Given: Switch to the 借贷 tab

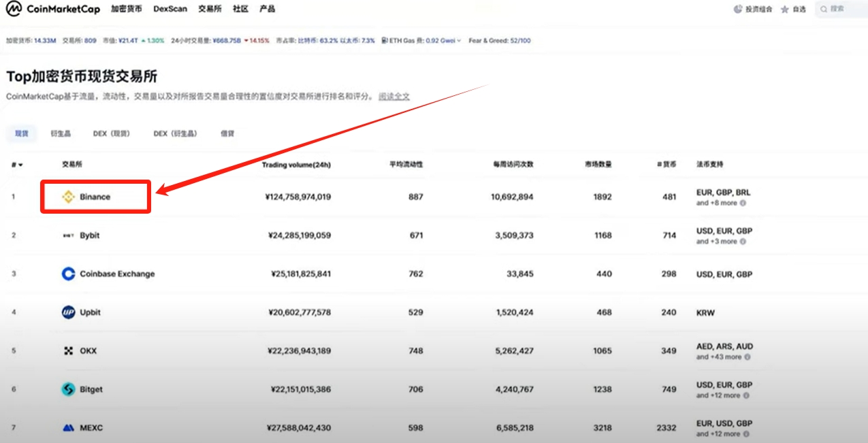Looking at the screenshot, I should [227, 133].
